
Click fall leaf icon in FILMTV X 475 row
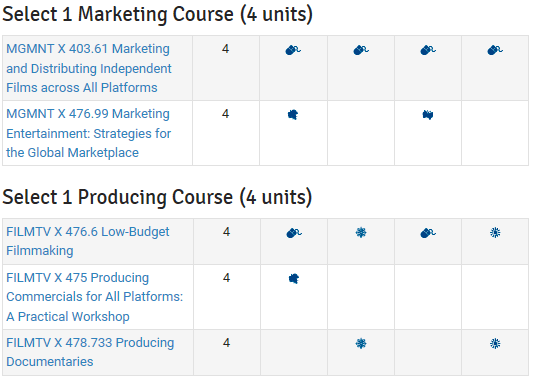[294, 279]
